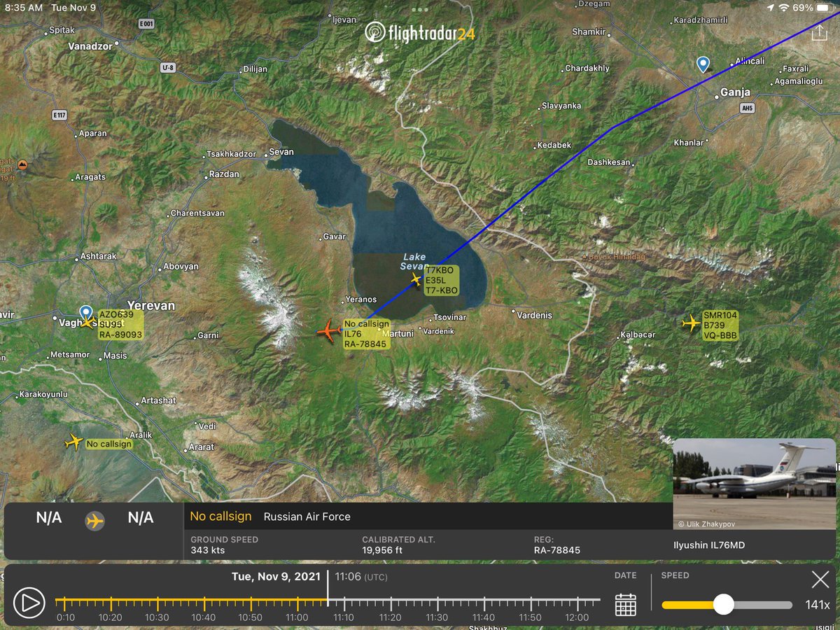Tap the multitasking dots at top center
Image resolution: width=840 pixels, height=630 pixels.
tap(420, 10)
